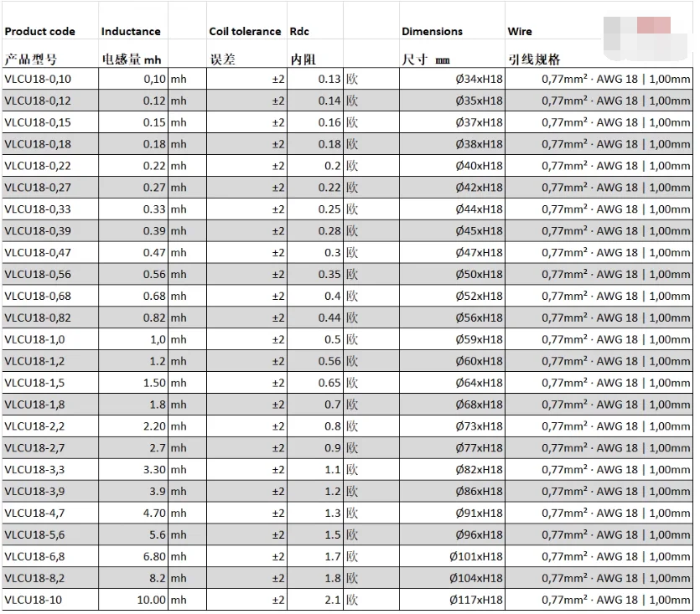This screenshot has width=700, height=614.
Task: Select cell VLCU18-0,27
Action: point(50,188)
